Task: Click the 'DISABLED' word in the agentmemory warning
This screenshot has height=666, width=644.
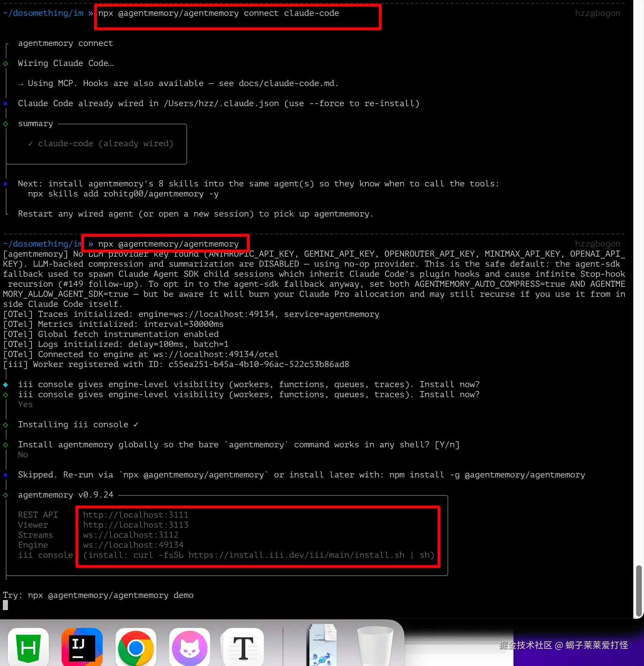Action: click(x=279, y=264)
